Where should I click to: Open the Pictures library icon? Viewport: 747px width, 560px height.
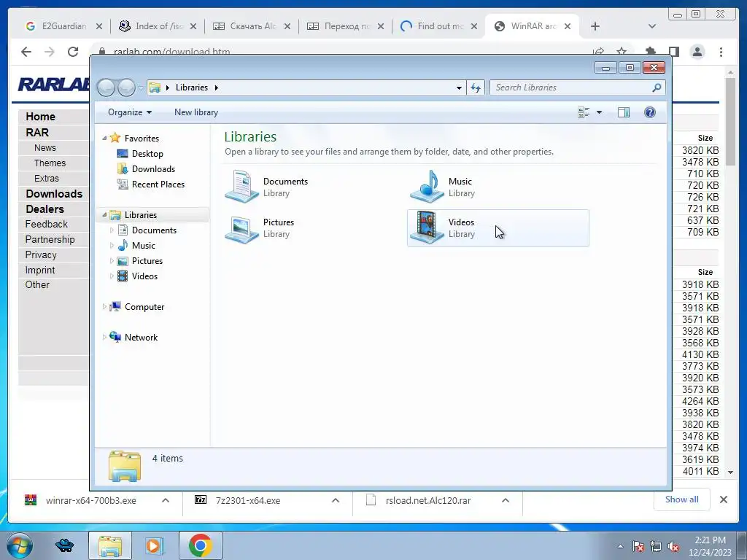pos(242,228)
